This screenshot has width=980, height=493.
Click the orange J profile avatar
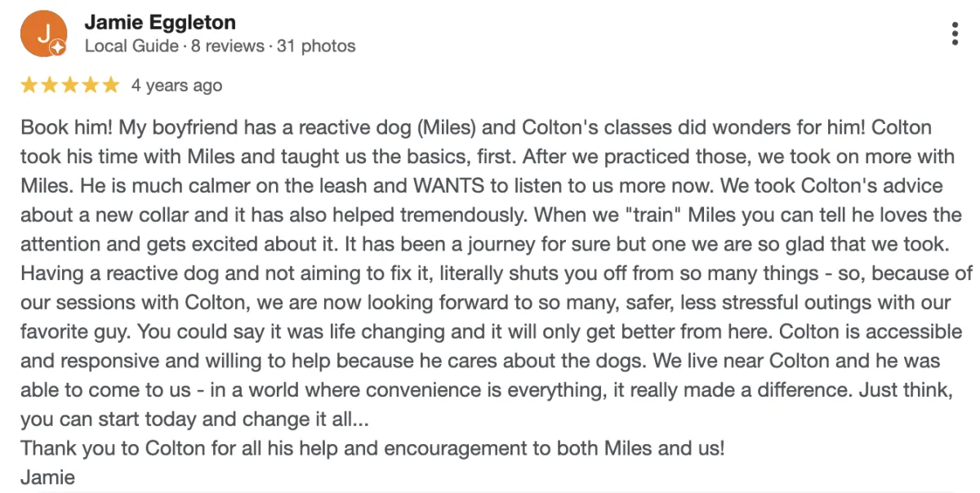42,33
